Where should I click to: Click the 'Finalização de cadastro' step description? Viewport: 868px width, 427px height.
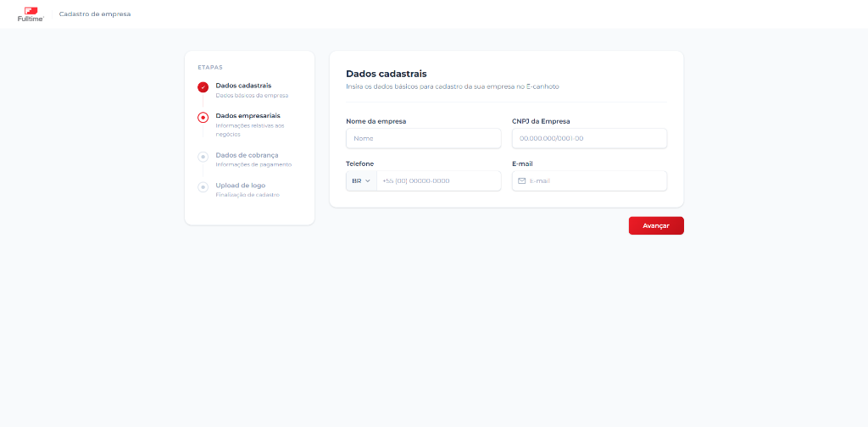[x=248, y=195]
